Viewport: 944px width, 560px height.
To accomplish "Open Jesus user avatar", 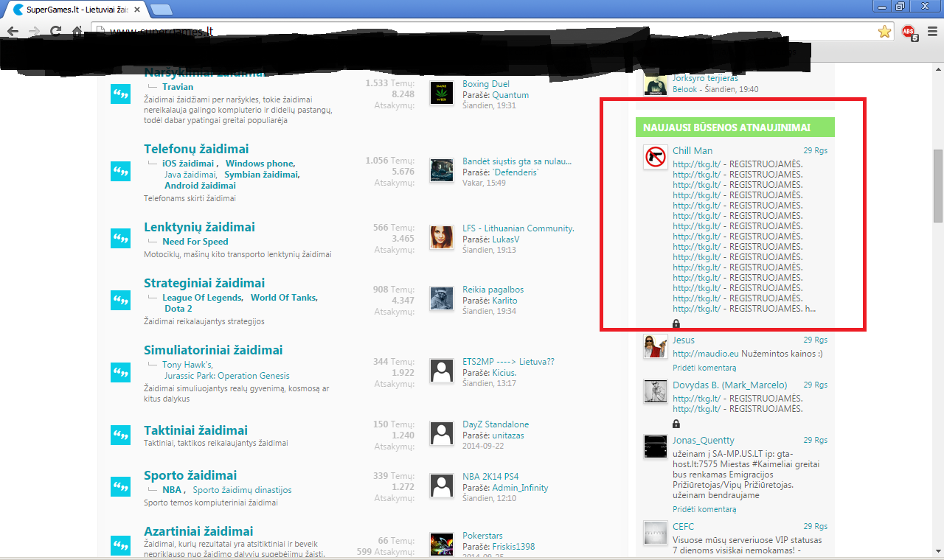I will pos(656,346).
